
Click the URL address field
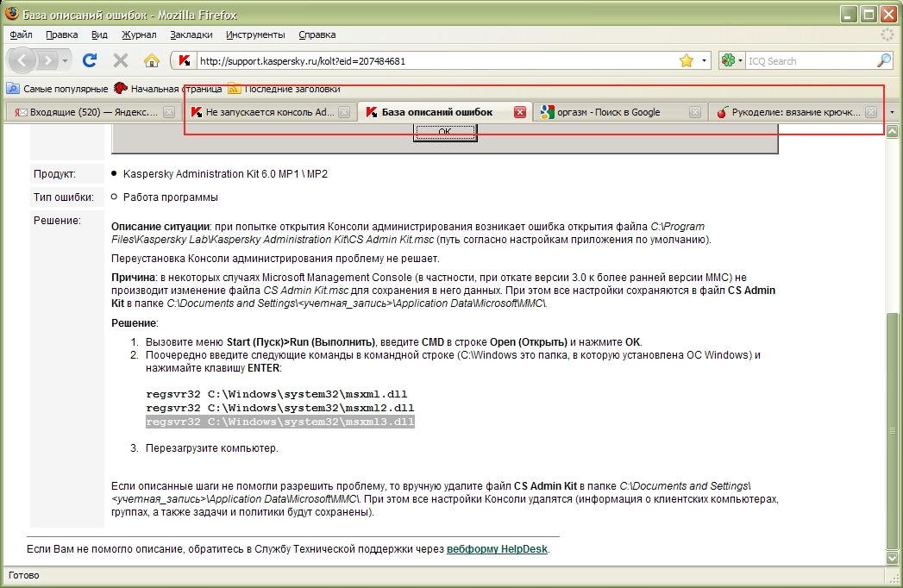click(436, 61)
